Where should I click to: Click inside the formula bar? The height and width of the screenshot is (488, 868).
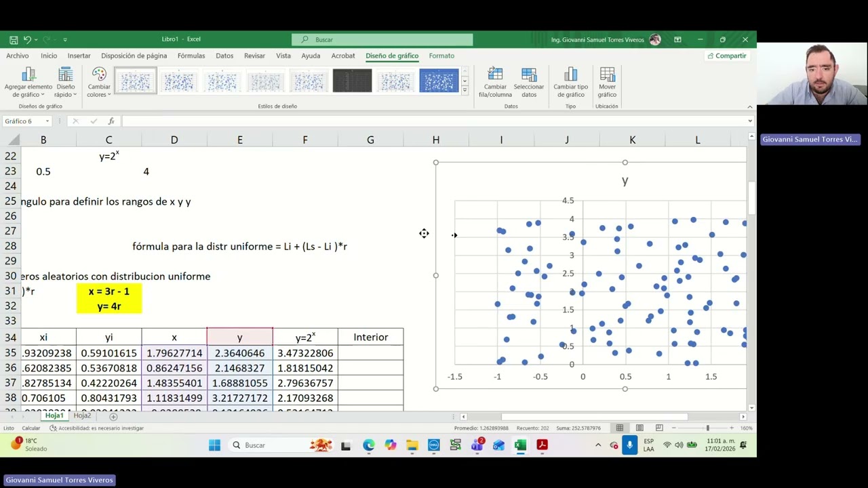point(433,121)
